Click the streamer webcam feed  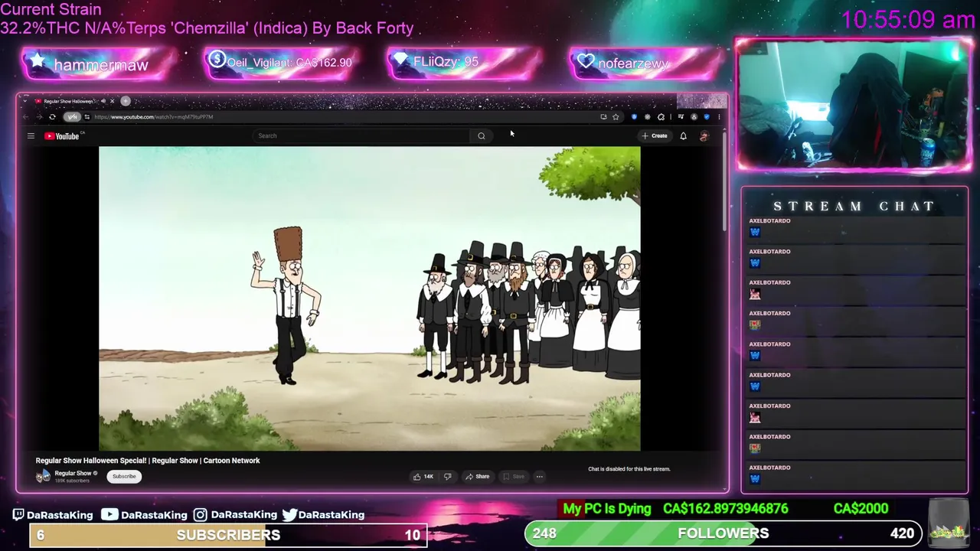tap(854, 105)
